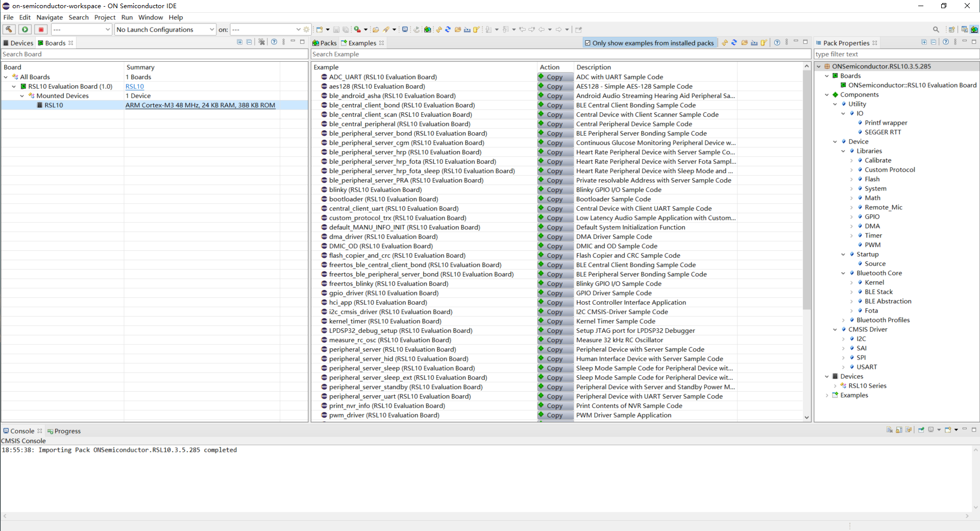Select Printf wrapper component

click(886, 123)
